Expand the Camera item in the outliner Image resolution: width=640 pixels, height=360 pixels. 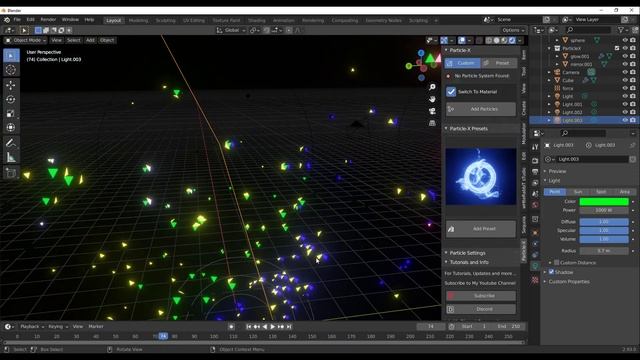click(x=549, y=72)
